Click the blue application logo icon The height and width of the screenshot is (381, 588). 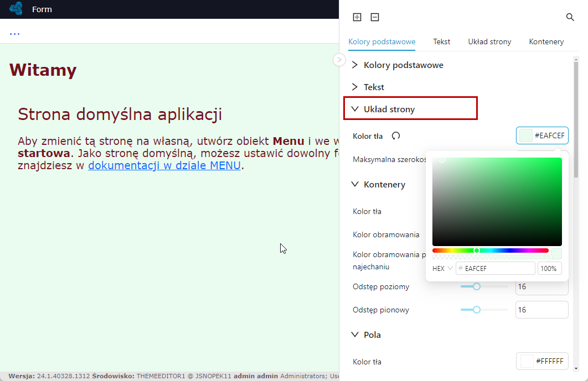point(16,8)
